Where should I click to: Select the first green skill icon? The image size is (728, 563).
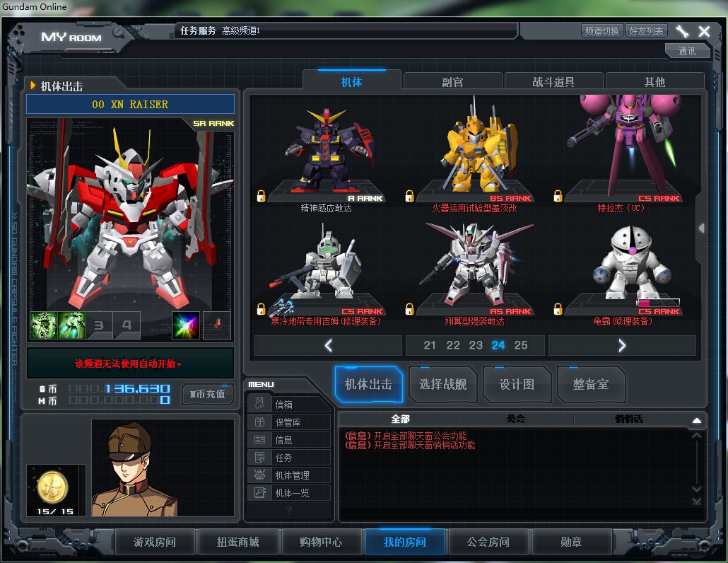tap(44, 325)
